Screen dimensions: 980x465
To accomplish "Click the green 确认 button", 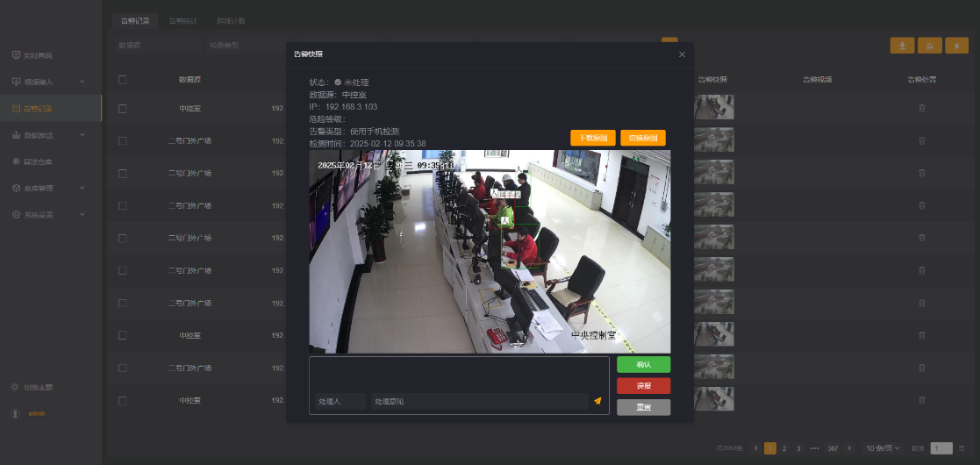I will tap(644, 364).
